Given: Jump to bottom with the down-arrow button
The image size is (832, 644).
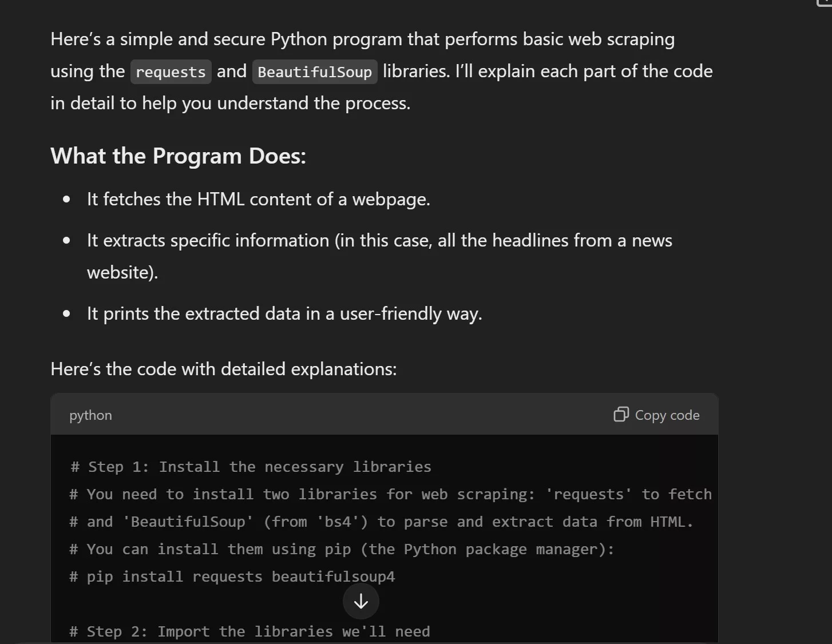Looking at the screenshot, I should click(360, 601).
